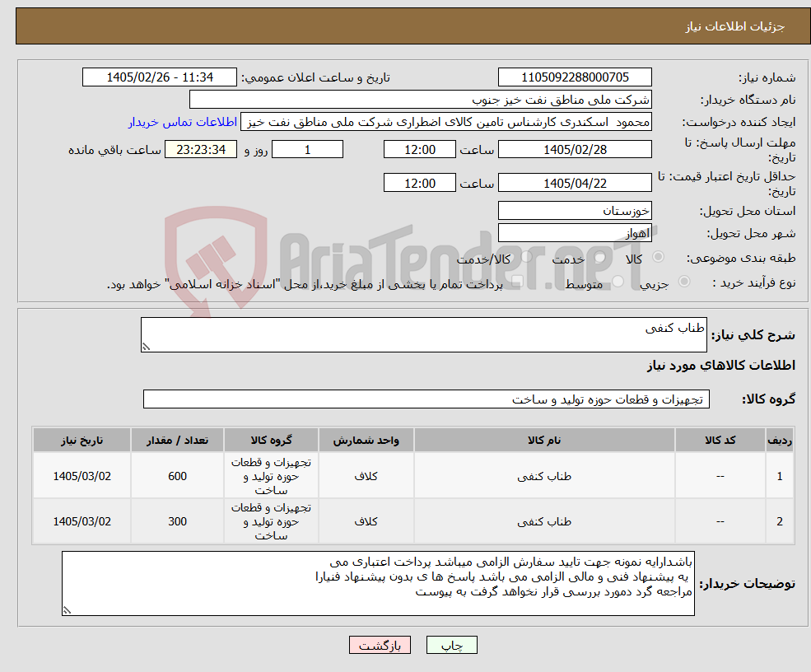The width and height of the screenshot is (811, 672).
Task: Click the شرح کلی نیاز text area
Action: point(423,334)
